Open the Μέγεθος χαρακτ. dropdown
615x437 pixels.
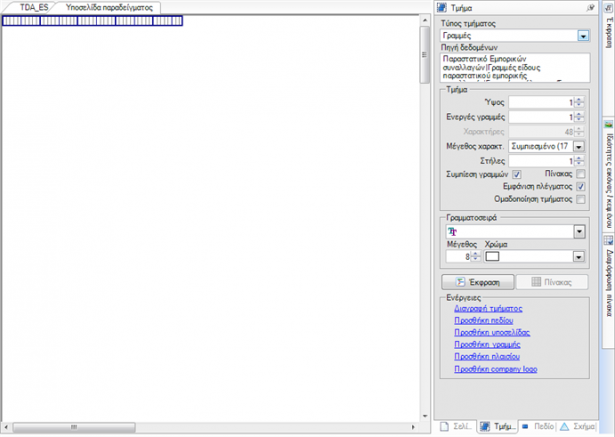(x=579, y=146)
